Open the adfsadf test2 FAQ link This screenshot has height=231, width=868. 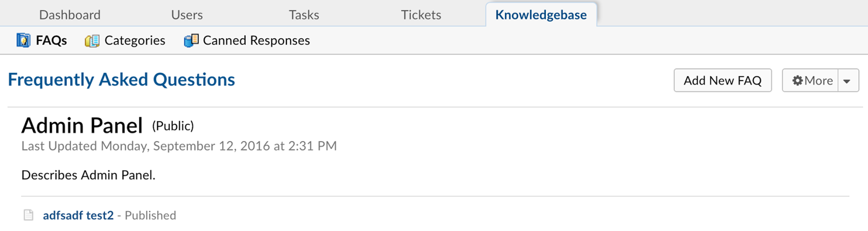pos(78,215)
